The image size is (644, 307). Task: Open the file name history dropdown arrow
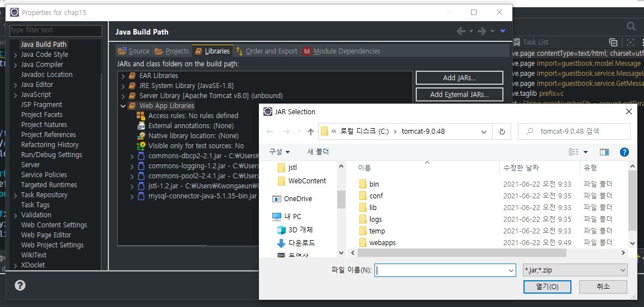click(511, 270)
